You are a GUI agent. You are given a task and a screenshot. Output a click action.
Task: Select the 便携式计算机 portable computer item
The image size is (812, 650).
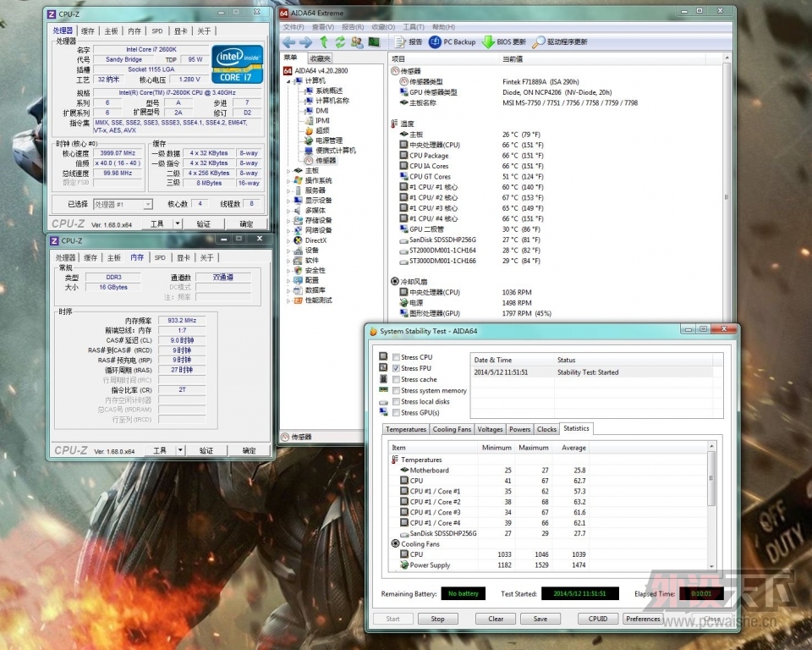click(336, 151)
